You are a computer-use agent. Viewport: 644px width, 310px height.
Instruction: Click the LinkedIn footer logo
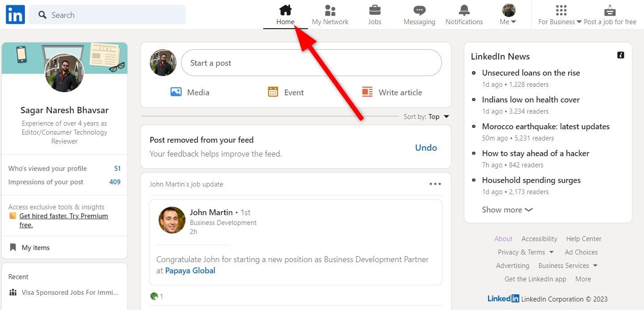click(x=503, y=299)
